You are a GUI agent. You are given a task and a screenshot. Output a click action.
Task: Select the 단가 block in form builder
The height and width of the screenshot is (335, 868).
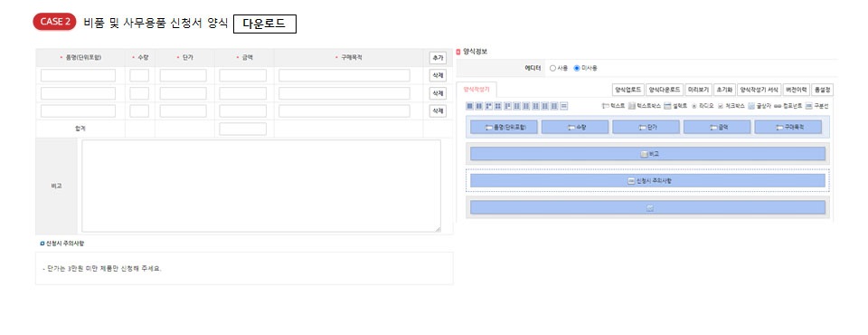[x=646, y=127]
